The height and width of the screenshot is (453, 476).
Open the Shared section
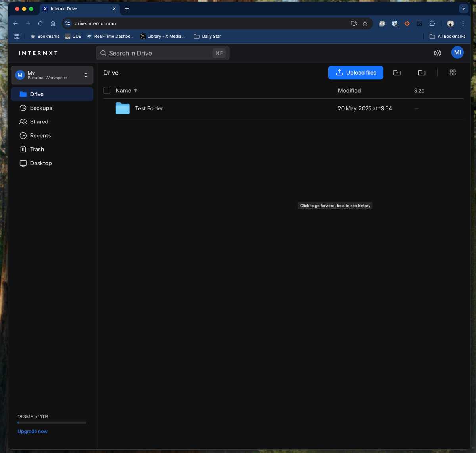[x=39, y=121]
